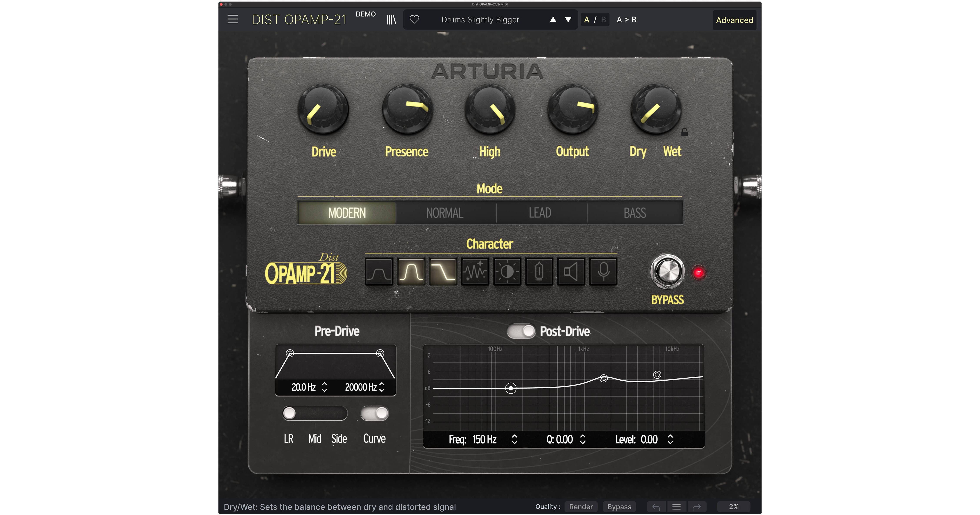
Task: Increase the Freq value with stepper
Action: [x=514, y=437]
